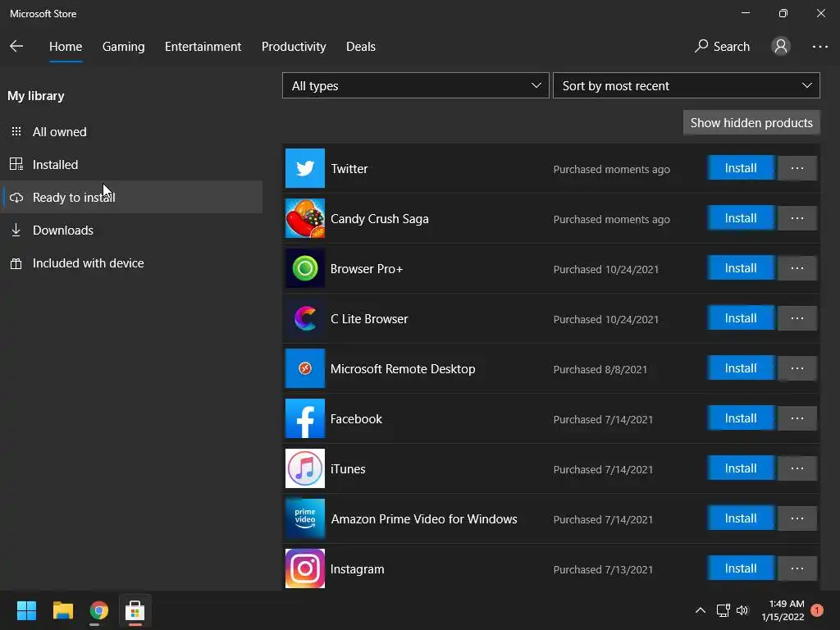Select All owned in My library

[132, 132]
